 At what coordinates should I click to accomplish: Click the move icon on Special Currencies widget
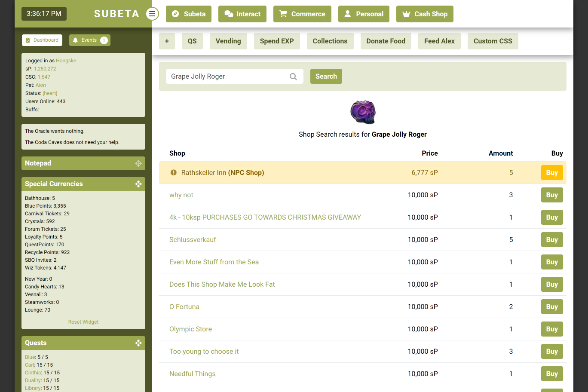tap(138, 184)
